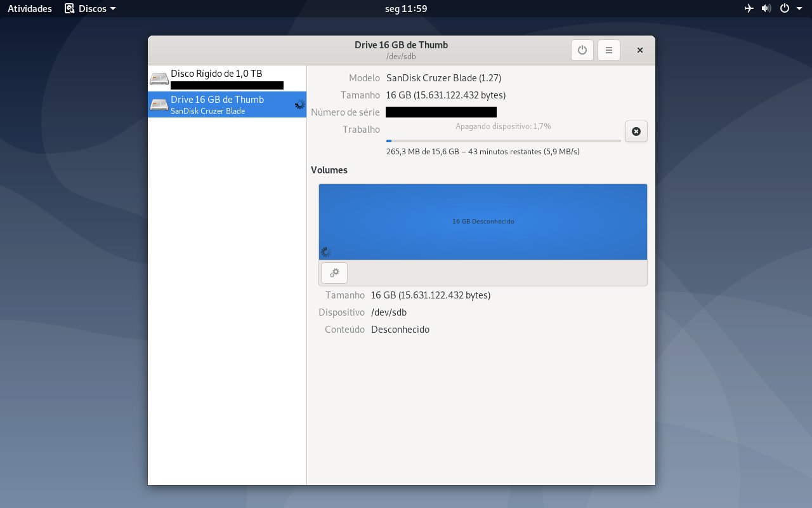The width and height of the screenshot is (812, 508).
Task: Select Disco Rígido de 1,0 TB entry
Action: pyautogui.click(x=227, y=79)
